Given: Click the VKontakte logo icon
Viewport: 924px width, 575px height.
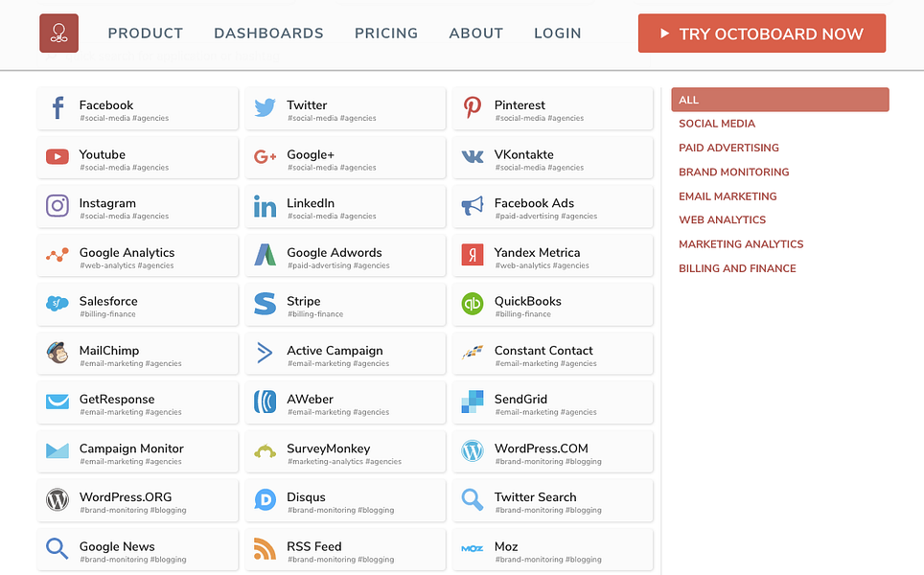Looking at the screenshot, I should point(473,157).
